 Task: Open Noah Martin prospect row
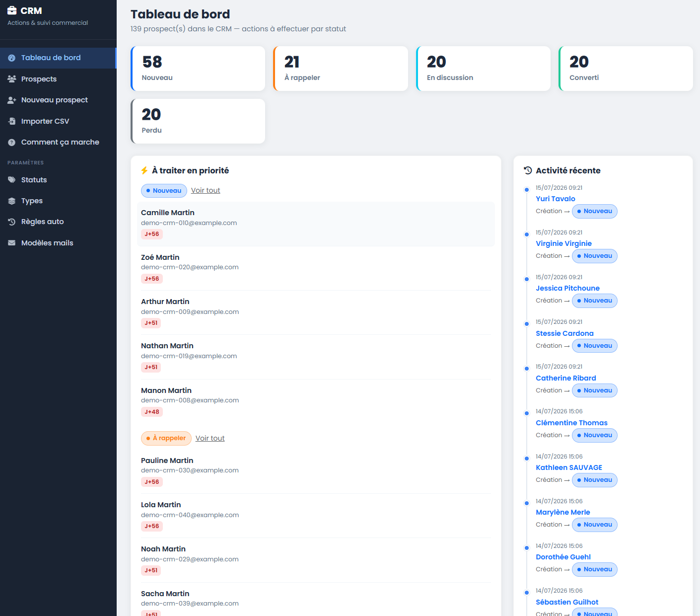pyautogui.click(x=316, y=559)
